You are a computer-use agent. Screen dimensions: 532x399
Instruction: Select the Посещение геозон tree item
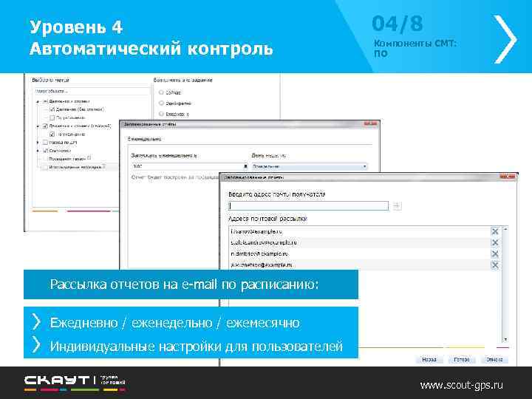(x=67, y=159)
